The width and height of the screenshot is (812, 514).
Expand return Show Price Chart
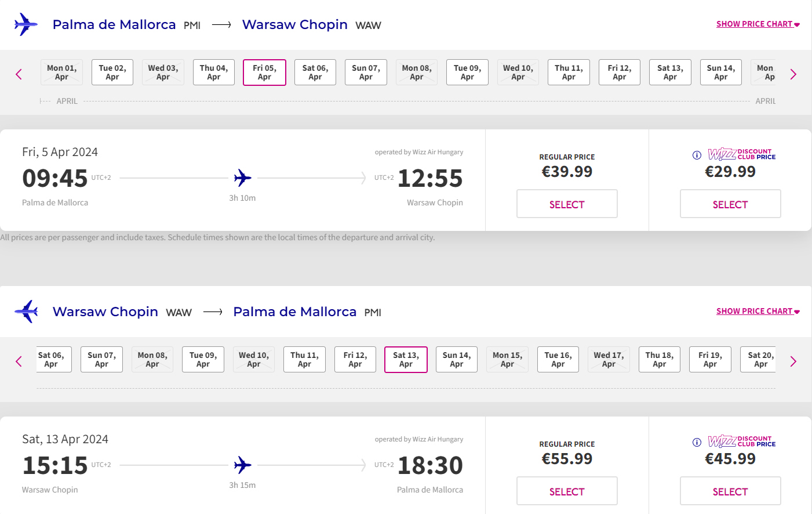tap(758, 311)
